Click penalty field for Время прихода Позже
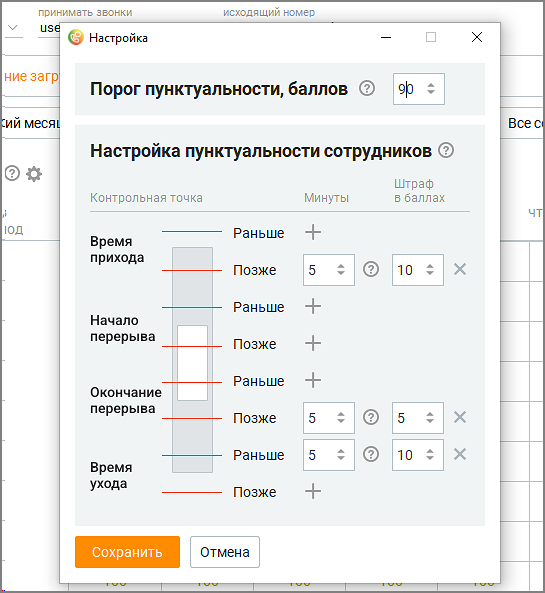The image size is (545, 593). [418, 270]
